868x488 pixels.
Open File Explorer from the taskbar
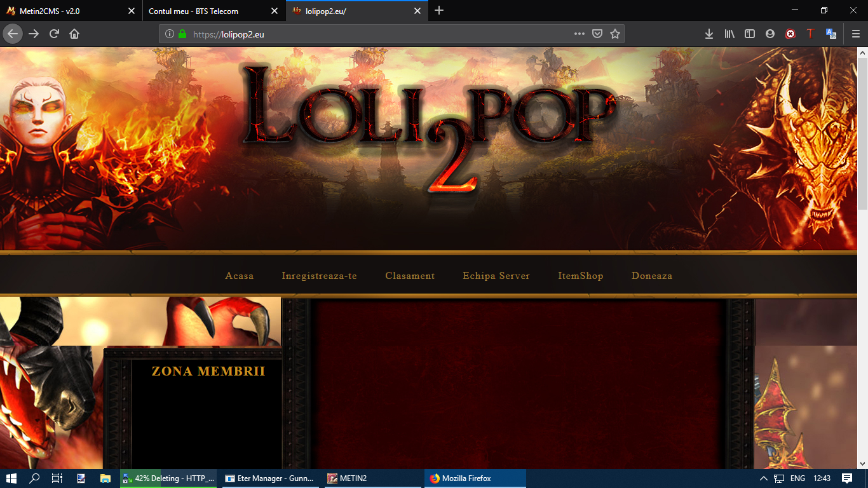105,478
